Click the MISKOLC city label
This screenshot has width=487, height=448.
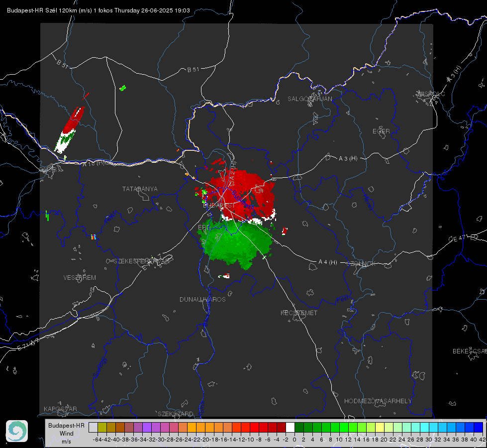(x=431, y=94)
